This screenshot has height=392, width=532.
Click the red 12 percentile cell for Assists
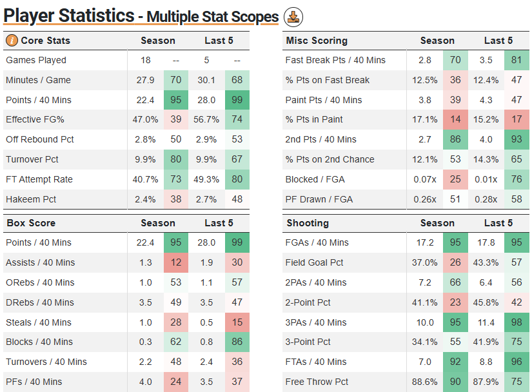(x=176, y=262)
